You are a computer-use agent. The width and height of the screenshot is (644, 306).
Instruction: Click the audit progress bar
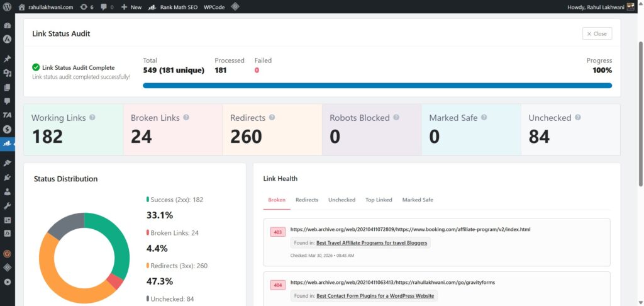click(377, 86)
